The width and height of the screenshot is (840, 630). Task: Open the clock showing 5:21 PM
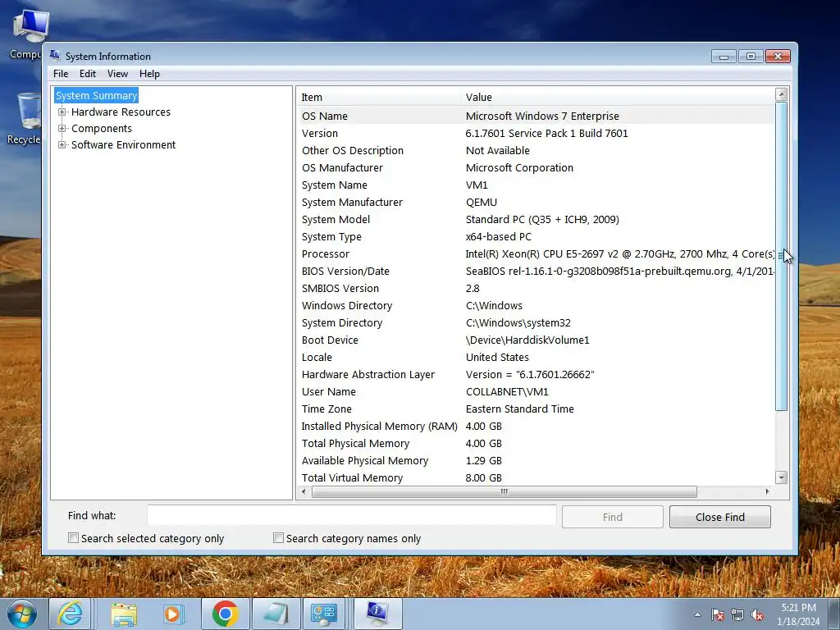pos(798,614)
